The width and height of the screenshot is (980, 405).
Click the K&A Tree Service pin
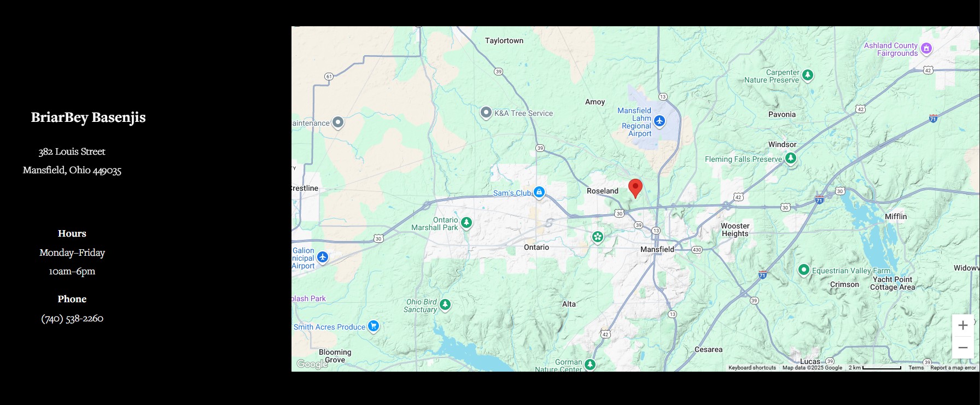tap(486, 113)
